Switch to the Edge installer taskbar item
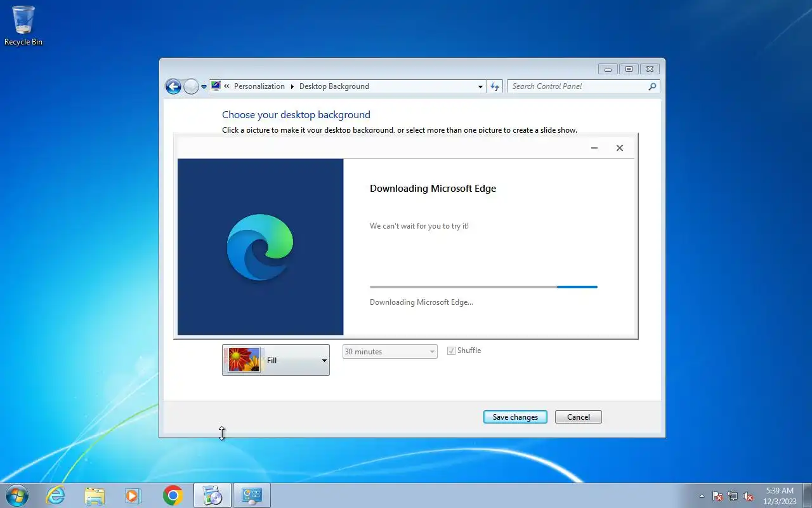Viewport: 812px width, 508px height. [x=212, y=495]
